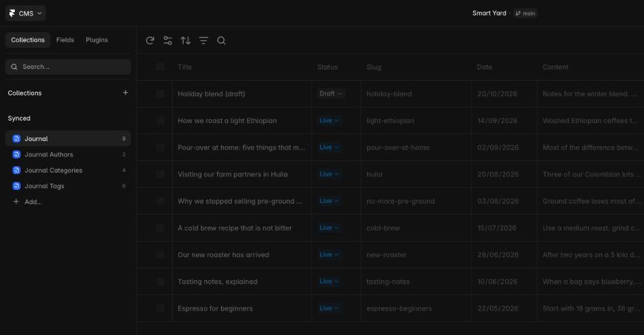Click the Smart Yard project name
Image resolution: width=644 pixels, height=335 pixels.
click(489, 13)
